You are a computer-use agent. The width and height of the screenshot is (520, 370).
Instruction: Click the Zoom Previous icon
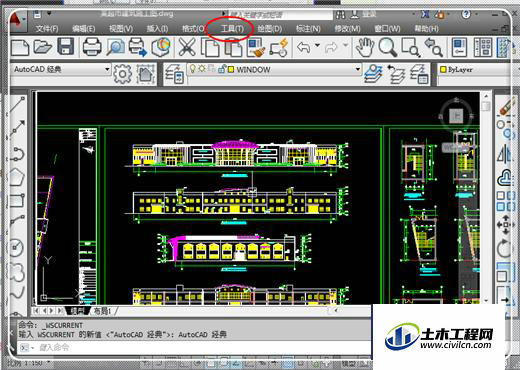pos(433,47)
